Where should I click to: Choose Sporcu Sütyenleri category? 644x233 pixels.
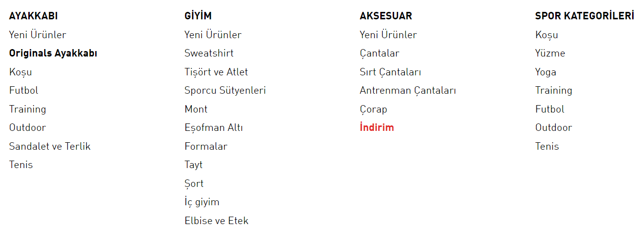tap(225, 90)
